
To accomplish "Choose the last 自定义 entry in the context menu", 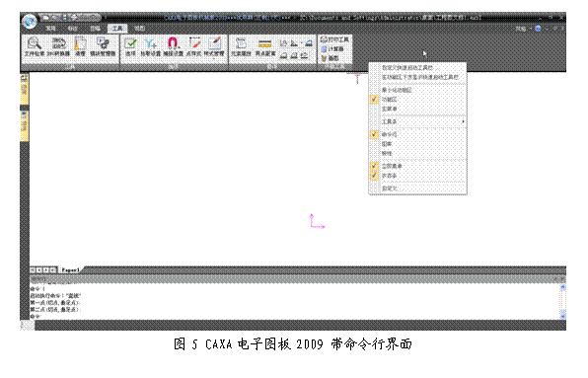I will tap(417, 189).
